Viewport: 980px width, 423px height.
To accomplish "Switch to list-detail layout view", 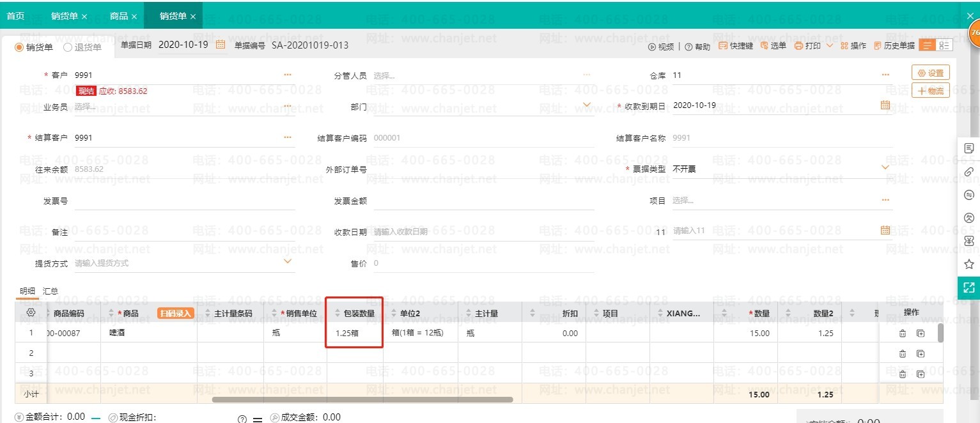I will 944,45.
